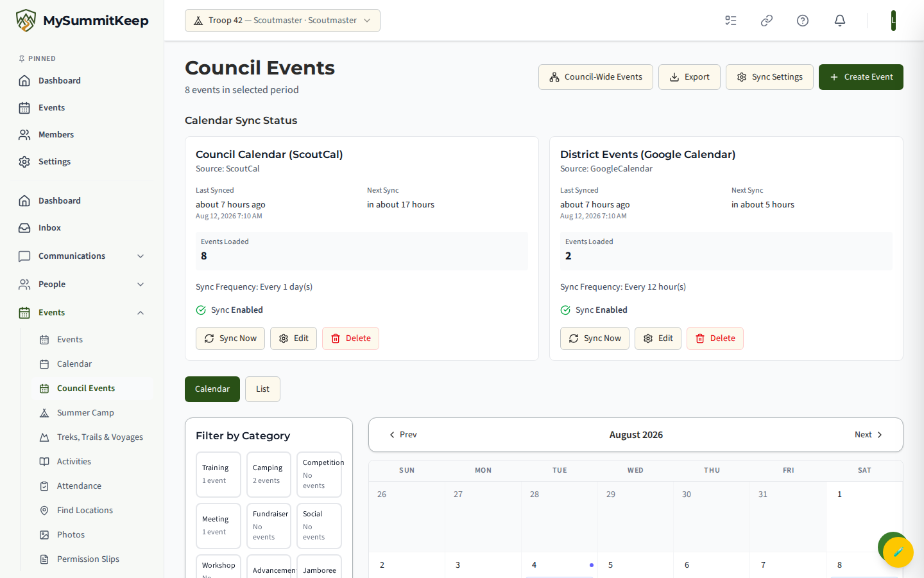The image size is (924, 578).
Task: Go to next month with Next
Action: 869,435
